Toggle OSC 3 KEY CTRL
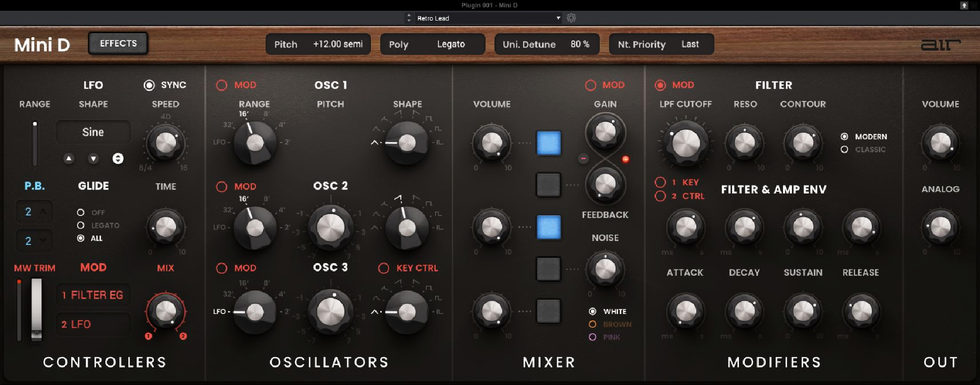 [x=384, y=268]
